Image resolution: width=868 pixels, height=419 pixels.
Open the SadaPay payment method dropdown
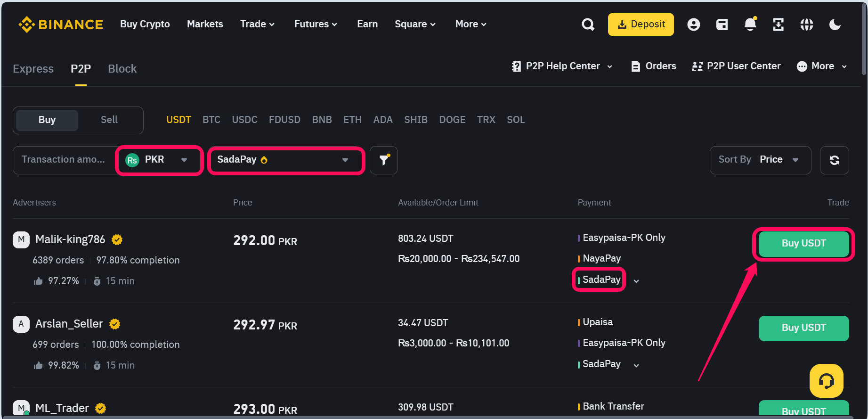286,160
